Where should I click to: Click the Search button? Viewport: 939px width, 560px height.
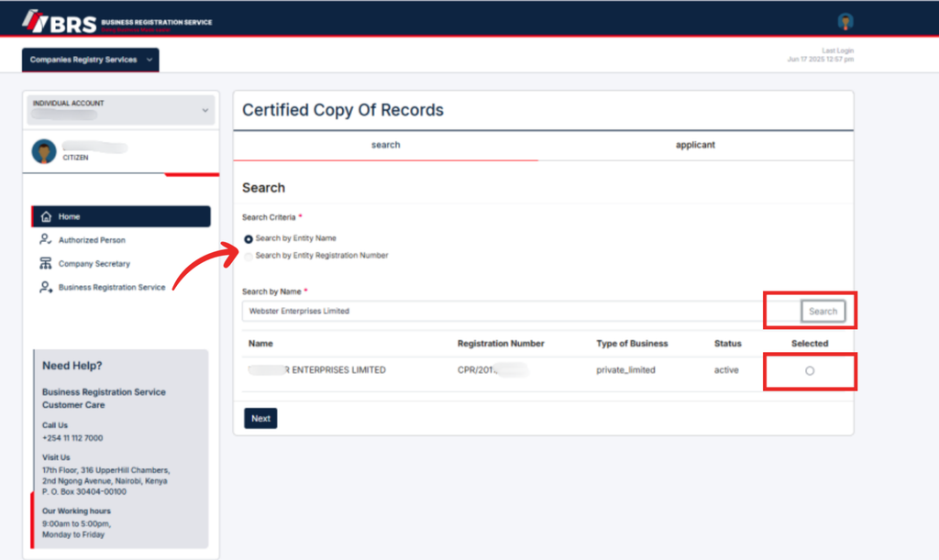point(823,311)
